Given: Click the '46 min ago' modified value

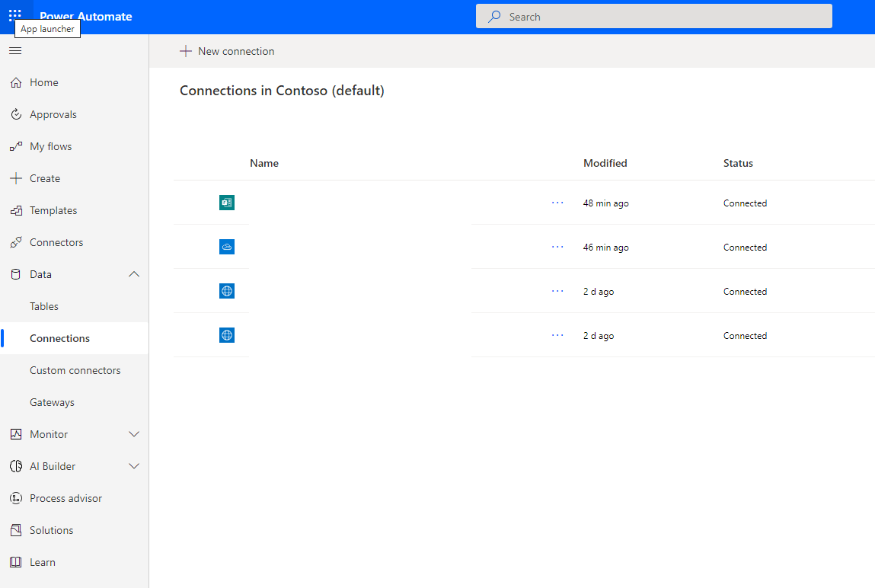Looking at the screenshot, I should (605, 247).
